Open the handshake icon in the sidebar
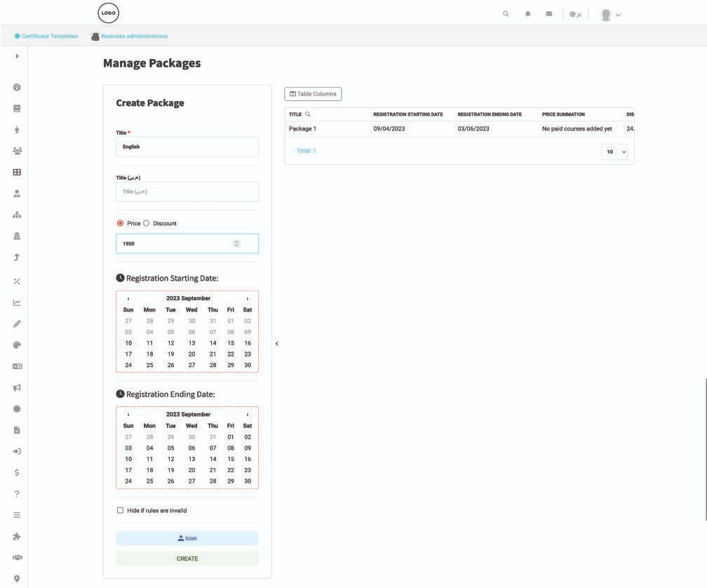The height and width of the screenshot is (588, 707). [x=17, y=557]
